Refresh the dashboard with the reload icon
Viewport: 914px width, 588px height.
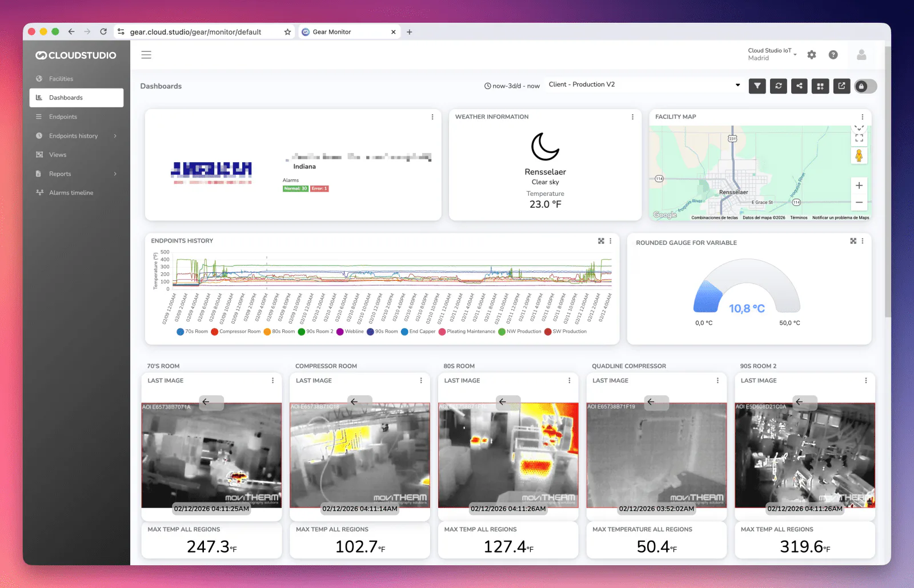click(x=778, y=86)
